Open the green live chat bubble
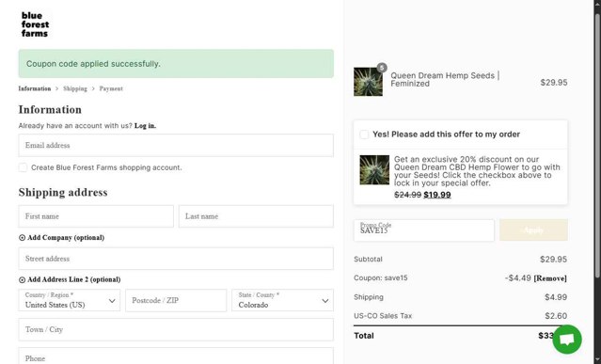Screen dimensions: 601x364 click(x=567, y=340)
